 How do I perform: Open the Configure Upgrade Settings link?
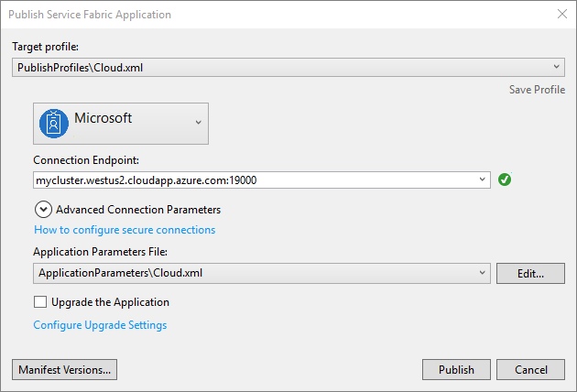coord(100,325)
